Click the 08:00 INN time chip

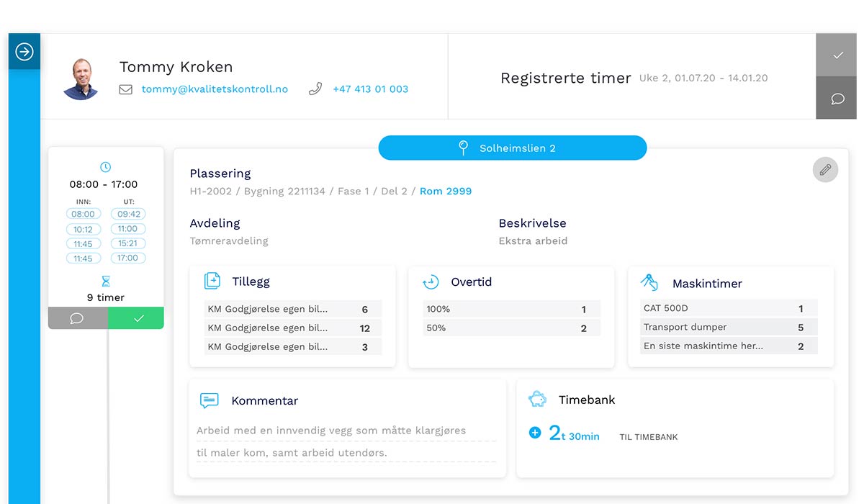(x=84, y=214)
